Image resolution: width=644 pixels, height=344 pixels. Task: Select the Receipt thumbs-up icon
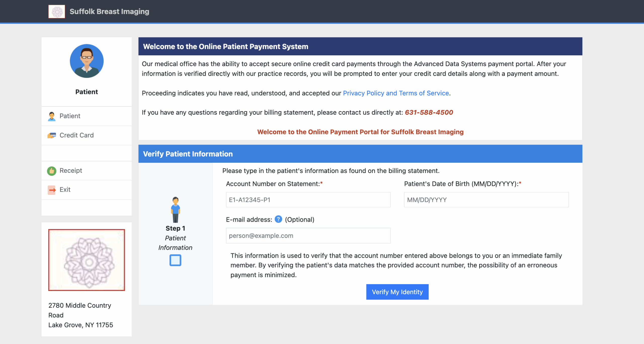click(52, 170)
